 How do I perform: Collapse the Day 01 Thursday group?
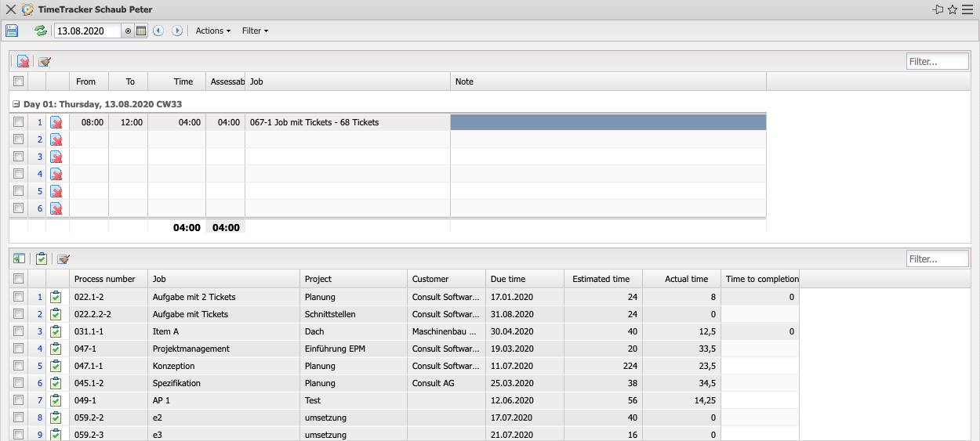click(x=16, y=103)
